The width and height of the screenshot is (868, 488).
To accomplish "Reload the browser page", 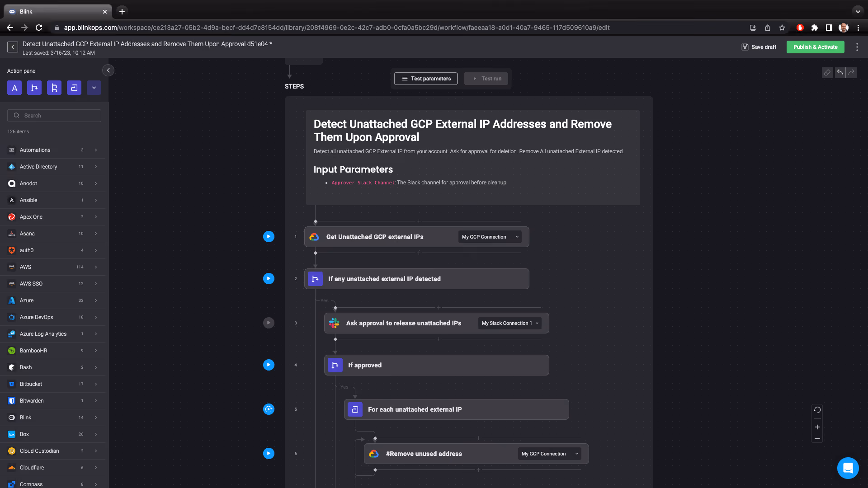I will point(39,28).
